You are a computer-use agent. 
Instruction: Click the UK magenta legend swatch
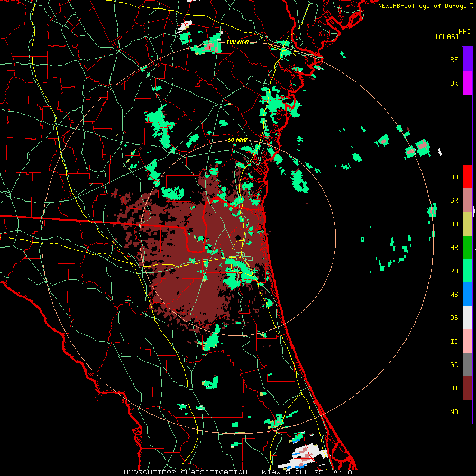tap(467, 83)
